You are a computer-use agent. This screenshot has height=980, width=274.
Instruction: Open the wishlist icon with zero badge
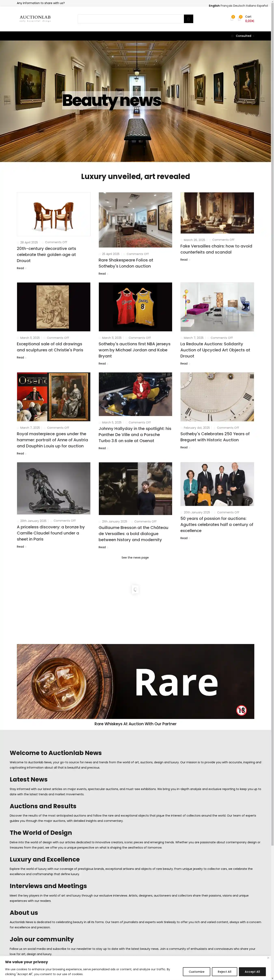[232, 18]
